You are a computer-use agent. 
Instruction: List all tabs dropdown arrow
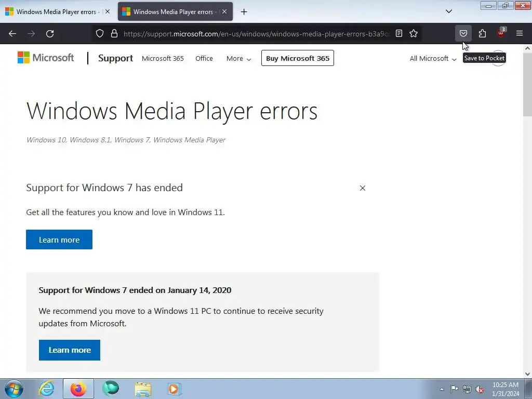click(448, 11)
